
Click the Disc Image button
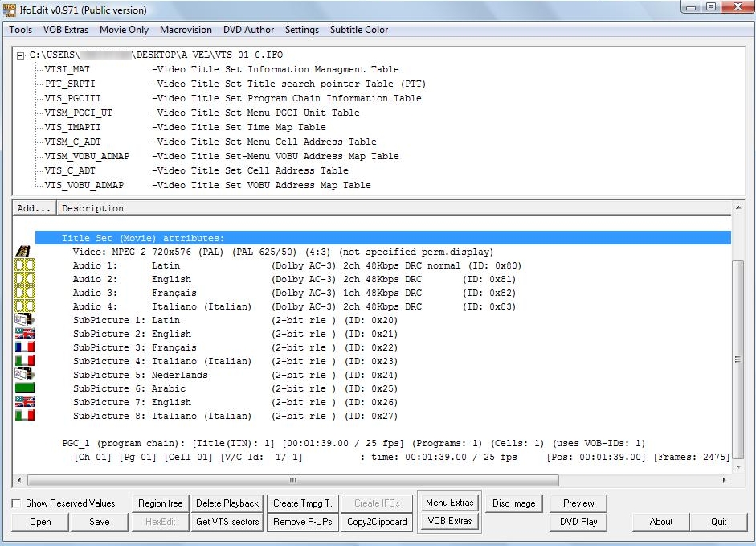[514, 503]
